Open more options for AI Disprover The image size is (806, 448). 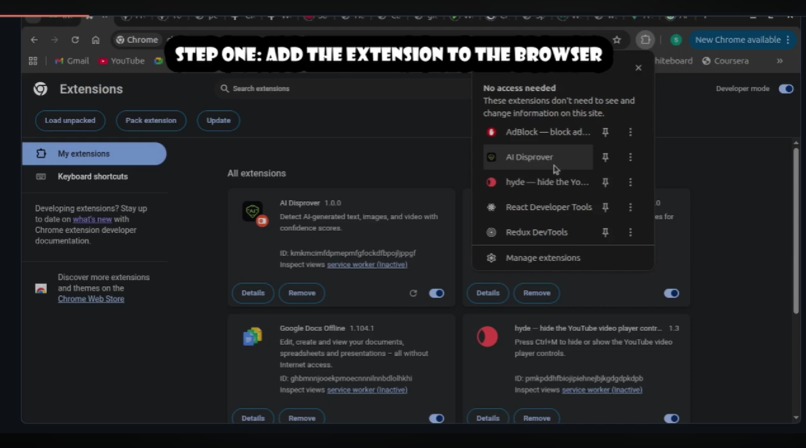[631, 157]
